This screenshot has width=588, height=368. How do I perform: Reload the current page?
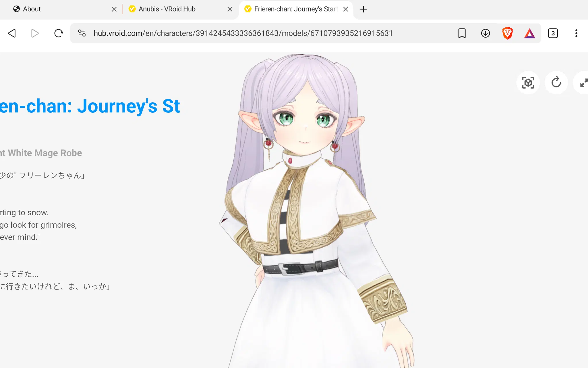tap(59, 33)
